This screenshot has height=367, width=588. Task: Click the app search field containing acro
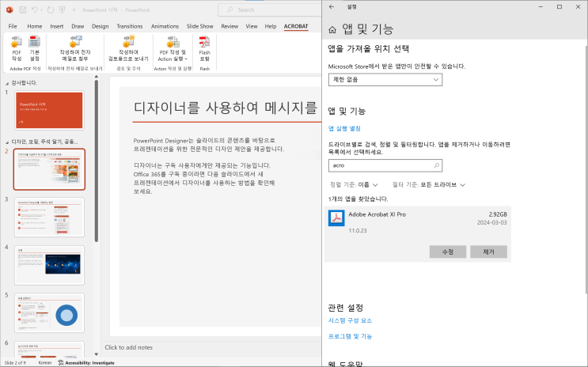pyautogui.click(x=385, y=165)
